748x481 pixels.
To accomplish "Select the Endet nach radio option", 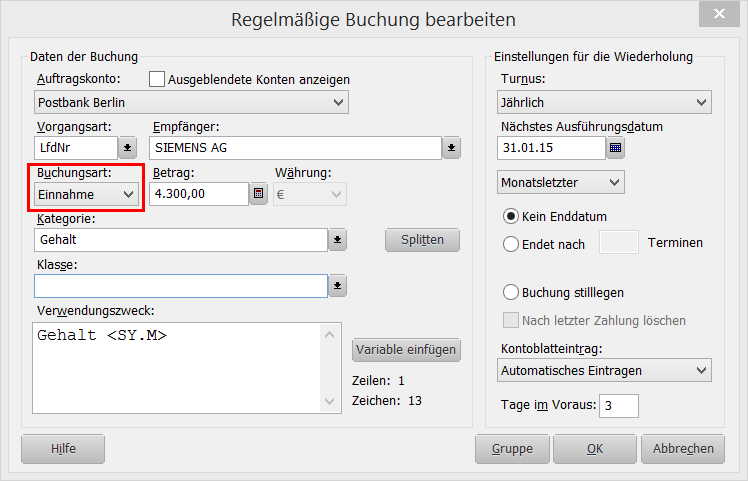I will [x=511, y=243].
